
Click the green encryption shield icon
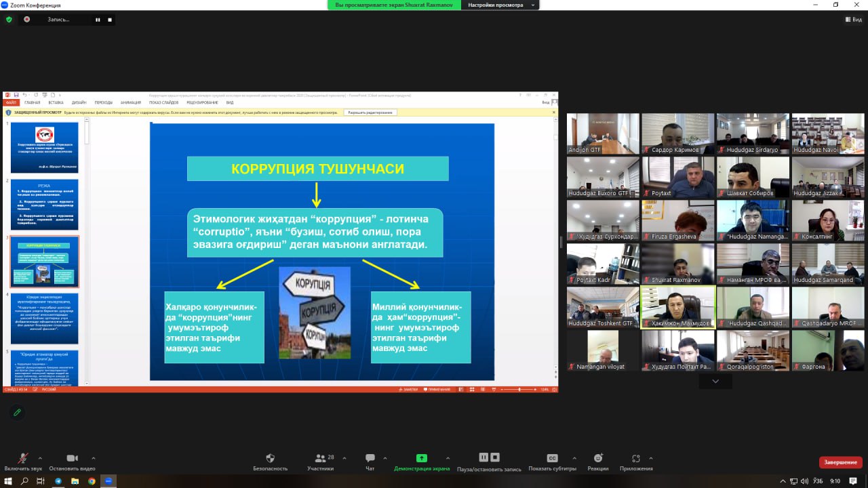[x=9, y=20]
